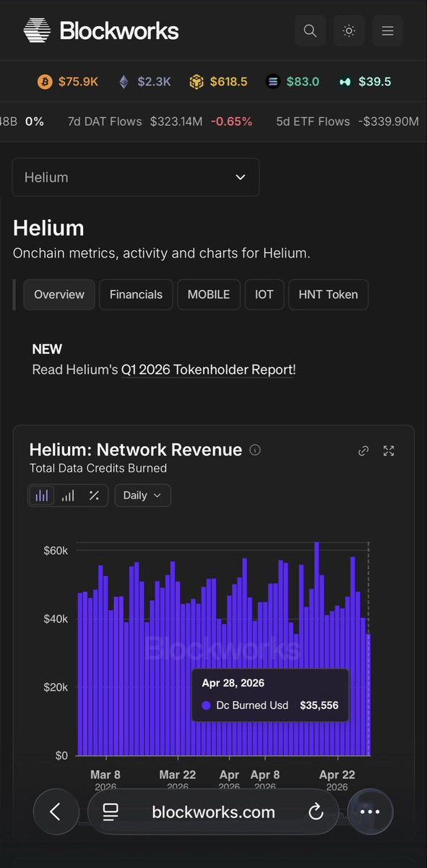
Task: Select the $2.3K Ethereum price
Action: tap(153, 82)
